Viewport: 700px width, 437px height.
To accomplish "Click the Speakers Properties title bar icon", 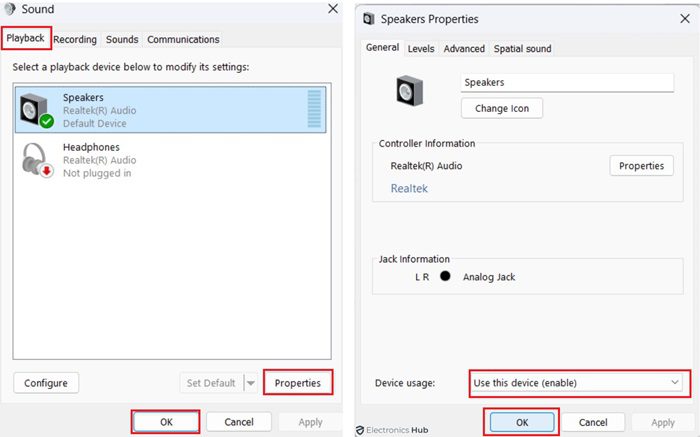I will click(x=369, y=19).
